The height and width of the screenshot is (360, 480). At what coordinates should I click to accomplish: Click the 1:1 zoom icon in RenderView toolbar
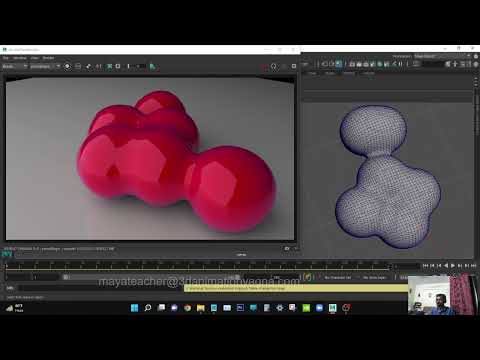click(99, 66)
